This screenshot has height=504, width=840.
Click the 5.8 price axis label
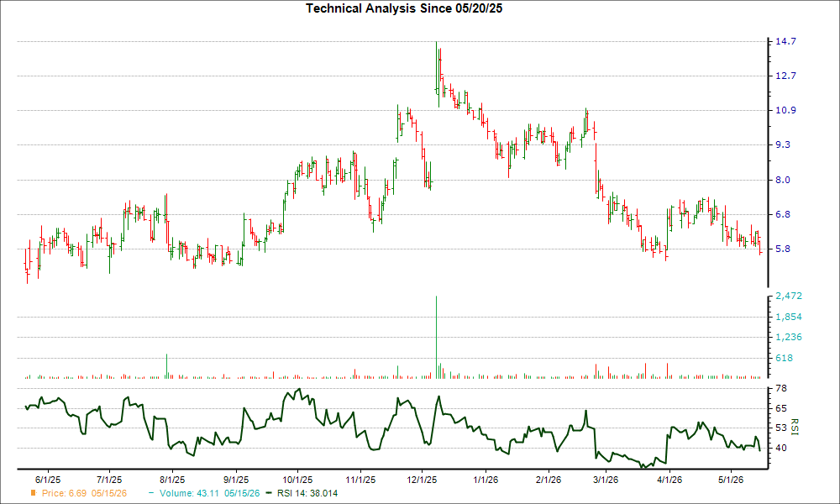coord(783,249)
